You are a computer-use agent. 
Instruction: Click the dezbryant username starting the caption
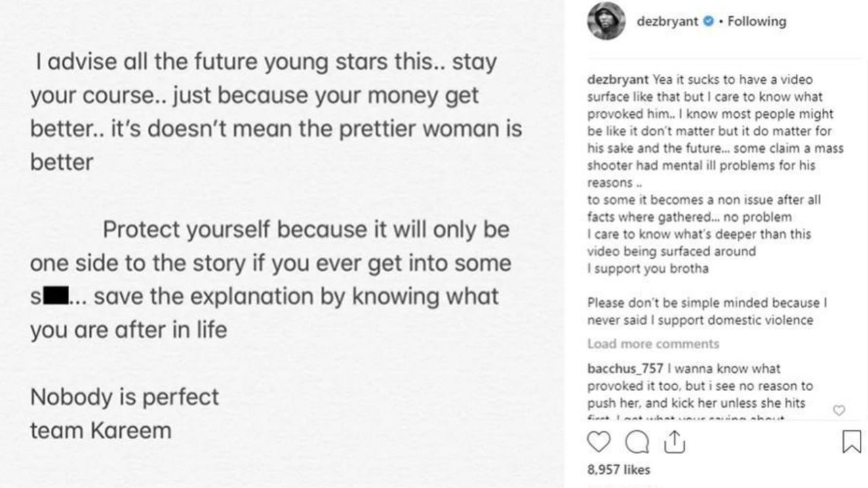click(618, 80)
